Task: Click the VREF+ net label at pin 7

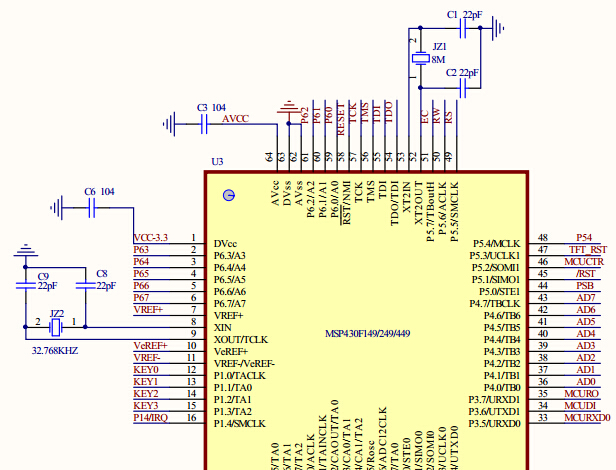Action: [148, 310]
